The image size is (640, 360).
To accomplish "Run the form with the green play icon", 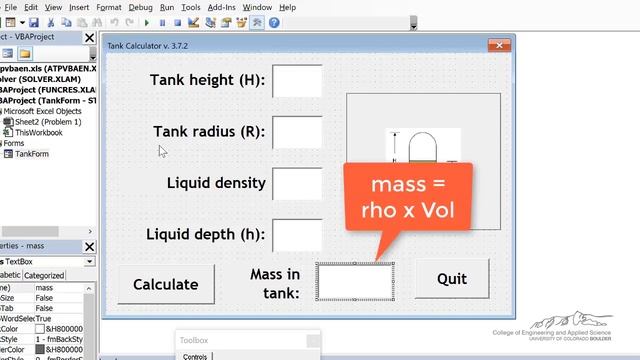I will (x=147, y=22).
